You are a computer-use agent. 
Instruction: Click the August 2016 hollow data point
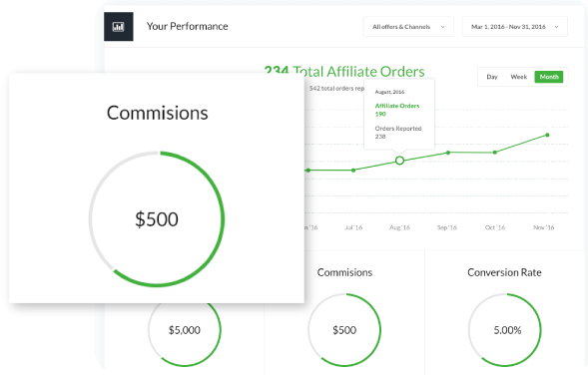[399, 161]
